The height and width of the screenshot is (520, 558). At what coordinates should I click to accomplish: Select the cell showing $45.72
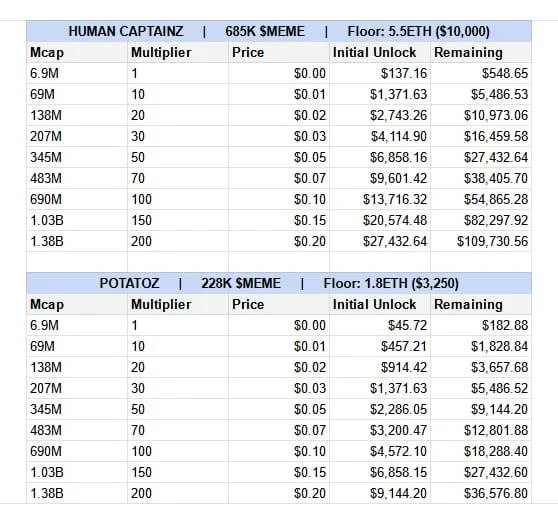[x=380, y=325]
